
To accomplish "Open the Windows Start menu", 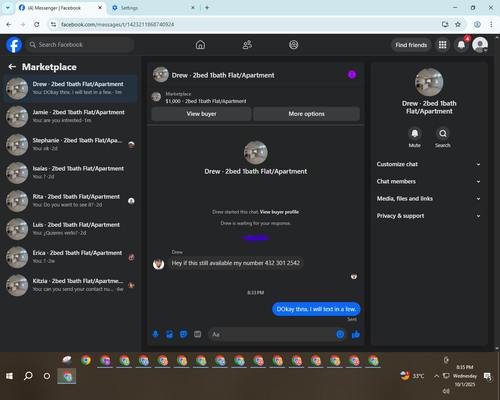I will tap(9, 376).
